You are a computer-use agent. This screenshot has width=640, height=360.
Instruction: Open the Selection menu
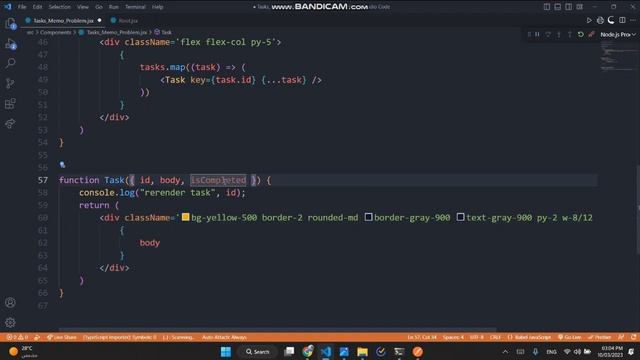point(60,7)
